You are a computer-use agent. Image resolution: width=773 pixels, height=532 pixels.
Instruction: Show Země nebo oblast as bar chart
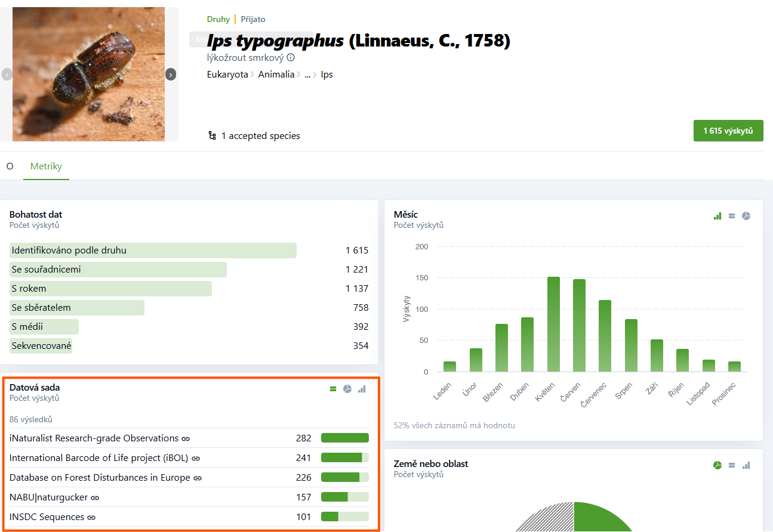(746, 465)
